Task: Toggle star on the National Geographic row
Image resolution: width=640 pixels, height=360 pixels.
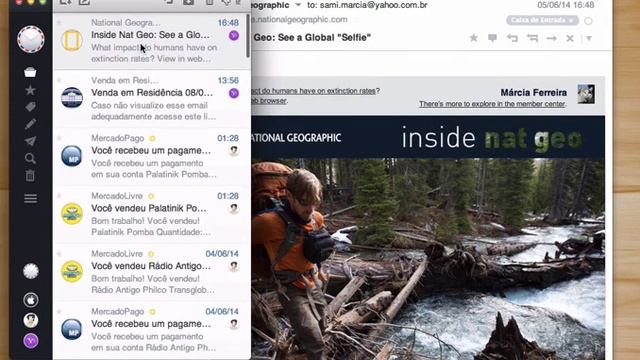Action: click(59, 22)
